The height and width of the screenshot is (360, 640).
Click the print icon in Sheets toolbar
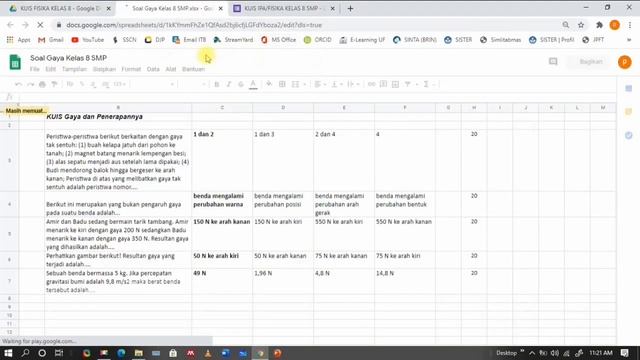pyautogui.click(x=42, y=84)
